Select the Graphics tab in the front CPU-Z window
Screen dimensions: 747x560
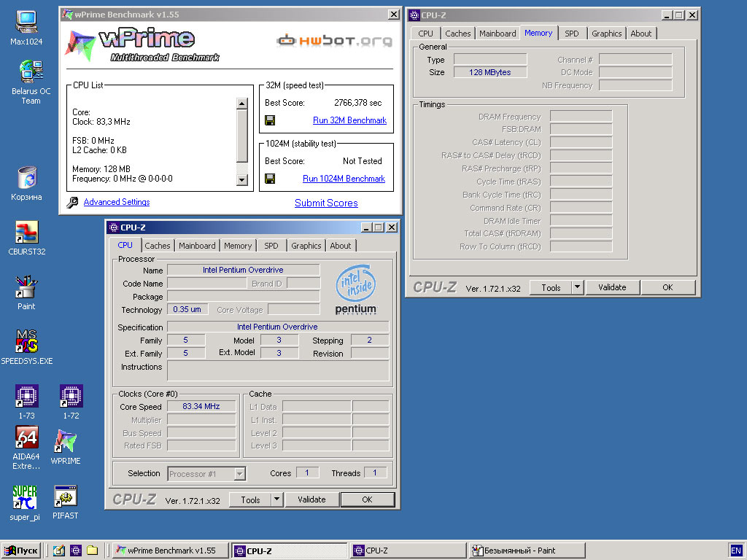coord(306,246)
